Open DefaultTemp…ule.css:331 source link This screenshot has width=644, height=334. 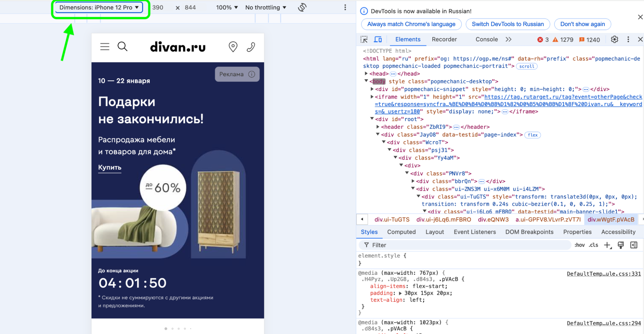click(604, 274)
